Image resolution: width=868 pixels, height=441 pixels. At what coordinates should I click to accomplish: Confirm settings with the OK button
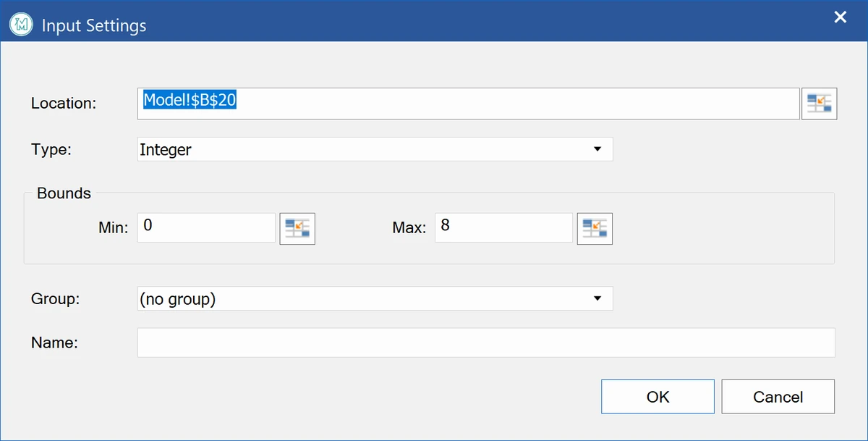658,397
